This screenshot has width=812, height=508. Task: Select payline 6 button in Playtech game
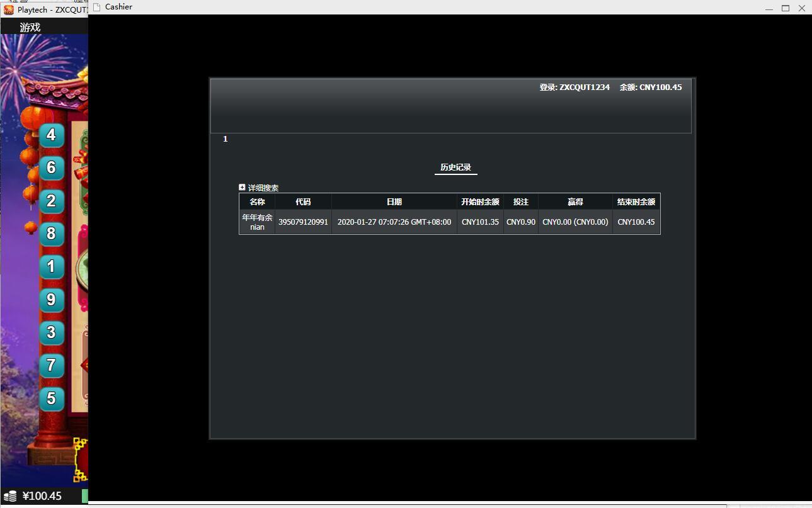(x=52, y=167)
